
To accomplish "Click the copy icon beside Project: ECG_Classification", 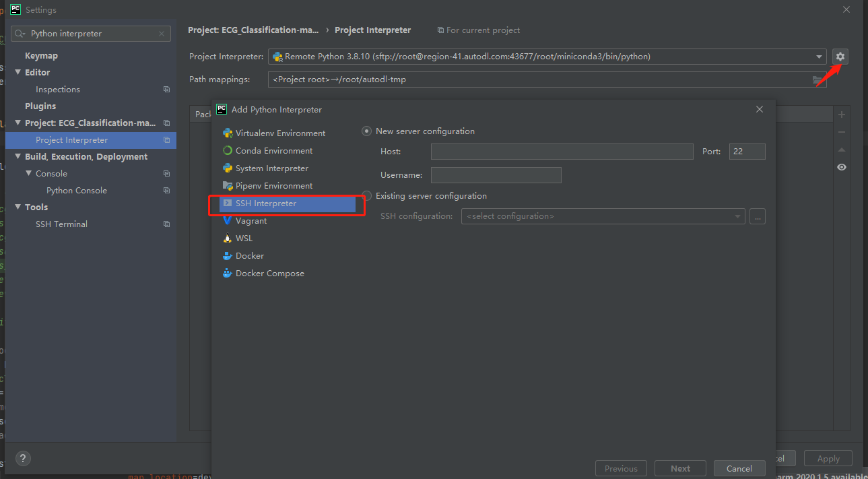I will (x=166, y=123).
